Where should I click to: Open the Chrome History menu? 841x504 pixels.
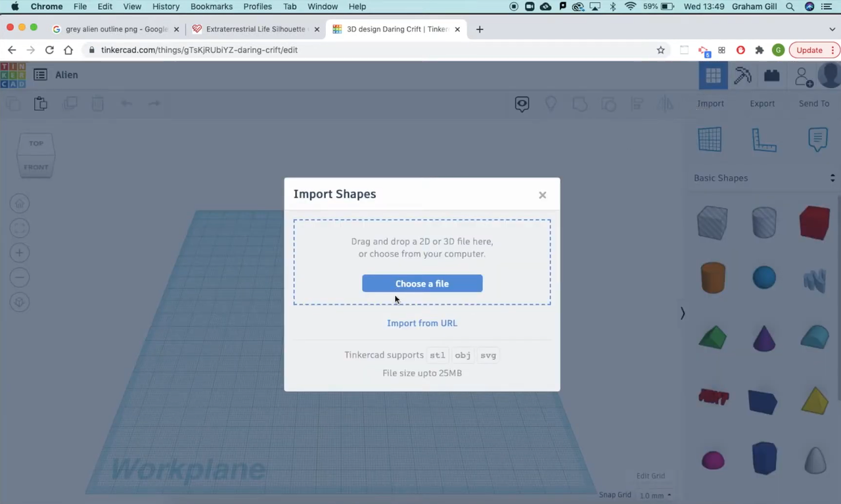point(166,7)
